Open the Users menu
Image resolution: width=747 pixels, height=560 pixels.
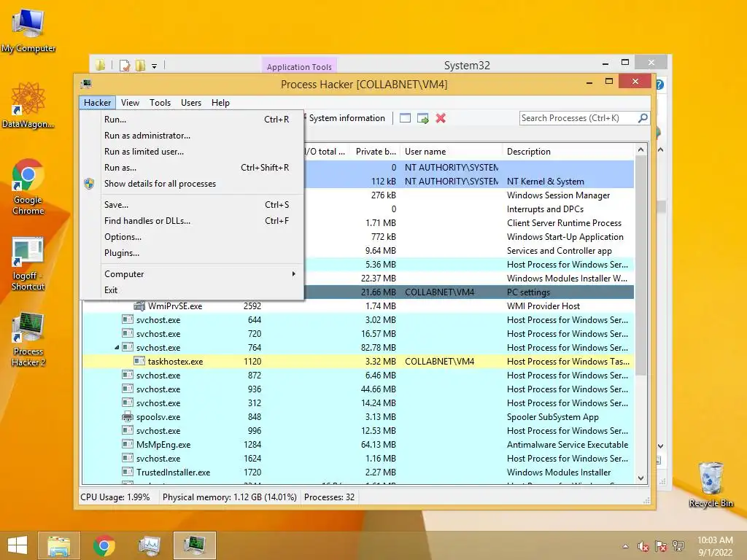point(191,102)
